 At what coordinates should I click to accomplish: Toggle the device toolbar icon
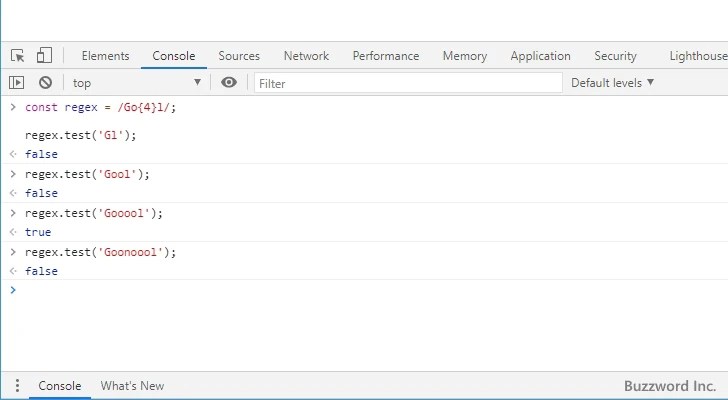point(44,56)
